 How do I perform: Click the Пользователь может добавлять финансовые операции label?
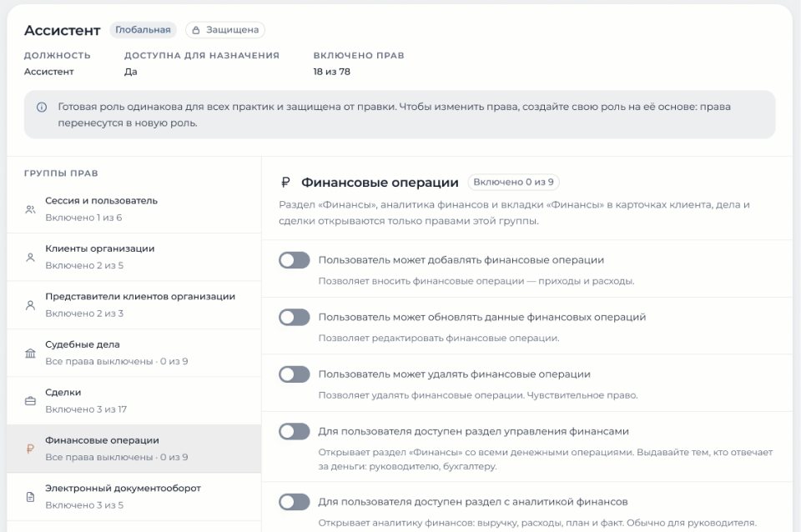[x=461, y=260]
